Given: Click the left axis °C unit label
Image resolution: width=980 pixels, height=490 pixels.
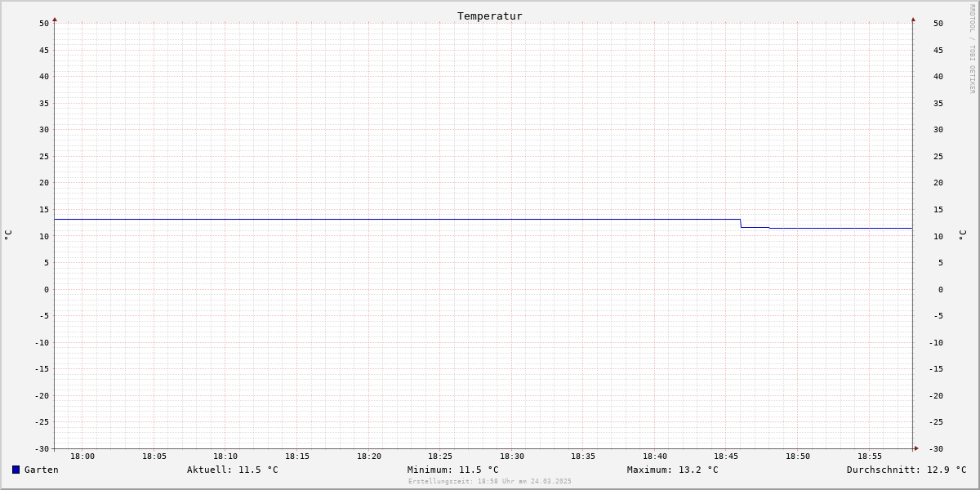Looking at the screenshot, I should click(8, 235).
